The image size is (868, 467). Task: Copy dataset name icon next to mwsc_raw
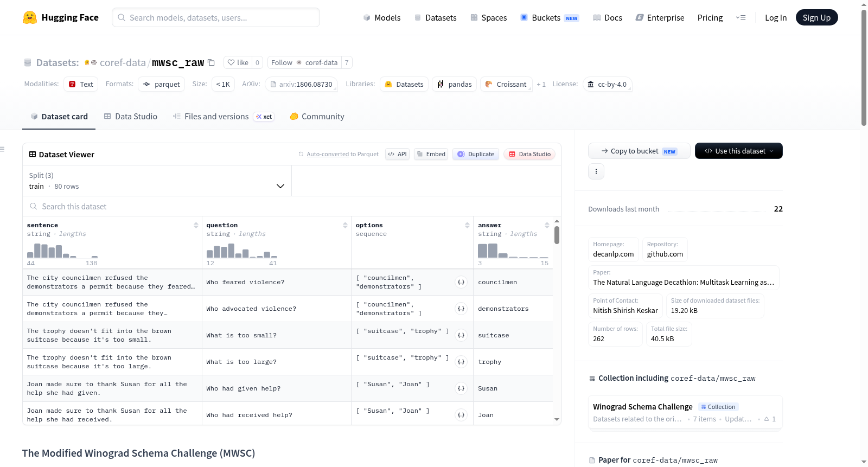(211, 62)
